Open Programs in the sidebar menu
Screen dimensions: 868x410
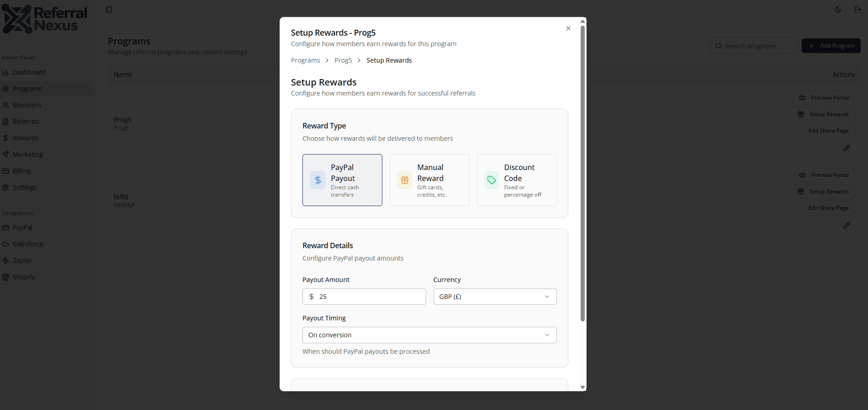(x=46, y=89)
